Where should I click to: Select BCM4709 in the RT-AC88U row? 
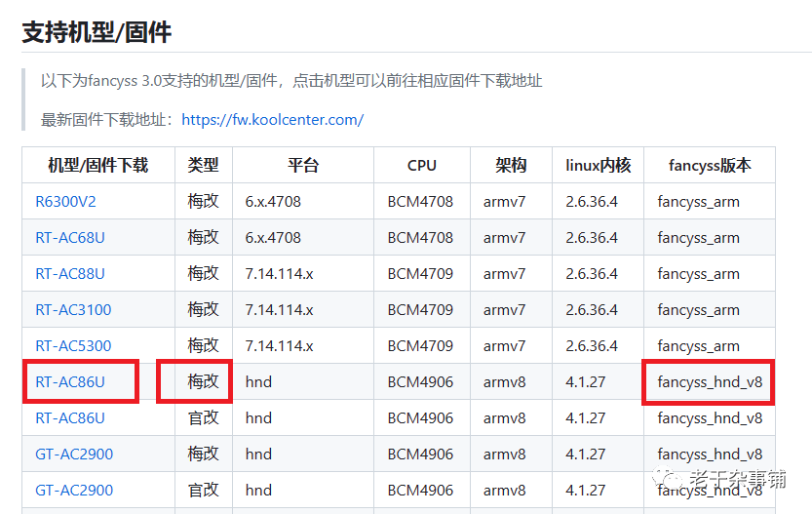[420, 273]
